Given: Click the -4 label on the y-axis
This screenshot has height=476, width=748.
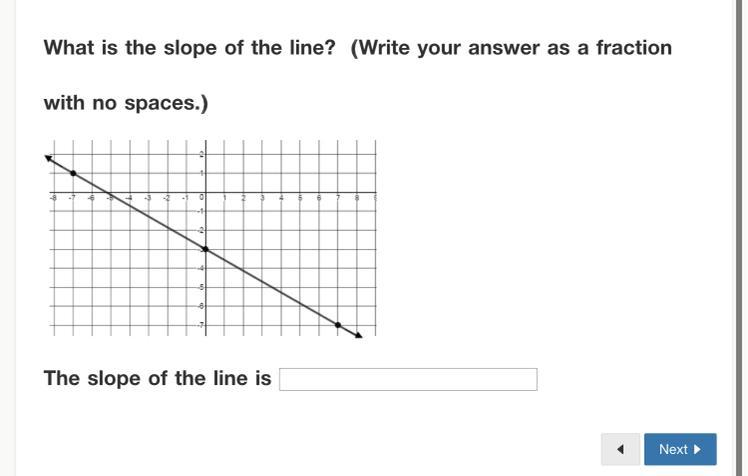Looking at the screenshot, I should [x=200, y=268].
